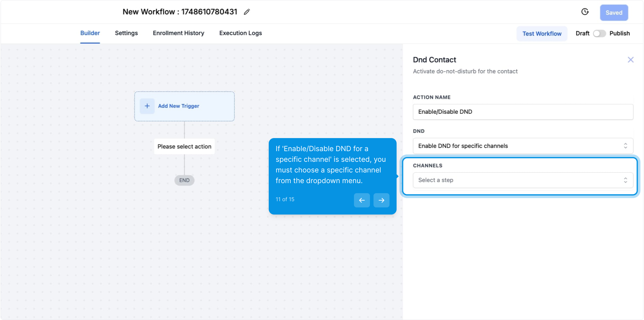Screen dimensions: 644x320
Task: Click the '11 of 15' step counter
Action: tap(285, 199)
